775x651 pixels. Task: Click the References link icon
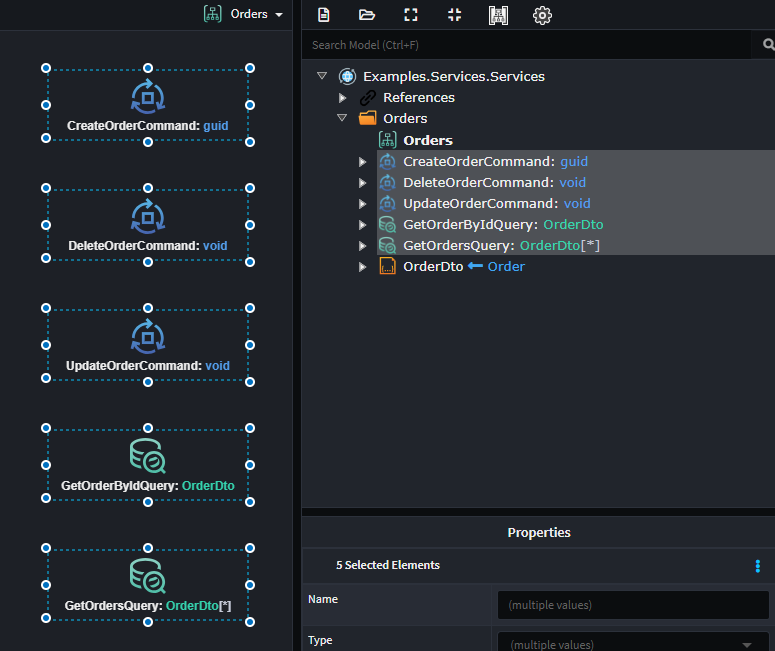[367, 98]
